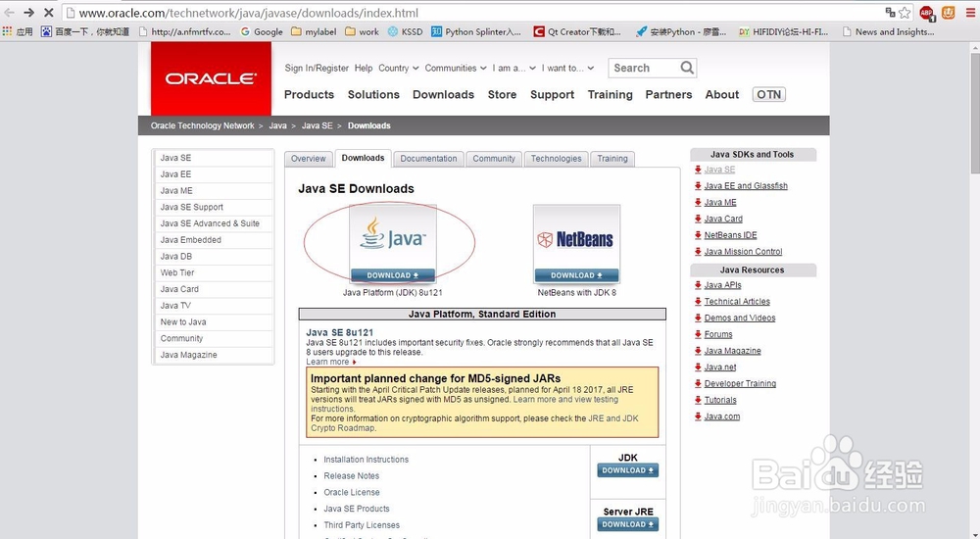
Task: Click the orange extension icon in toolbar
Action: pos(948,13)
